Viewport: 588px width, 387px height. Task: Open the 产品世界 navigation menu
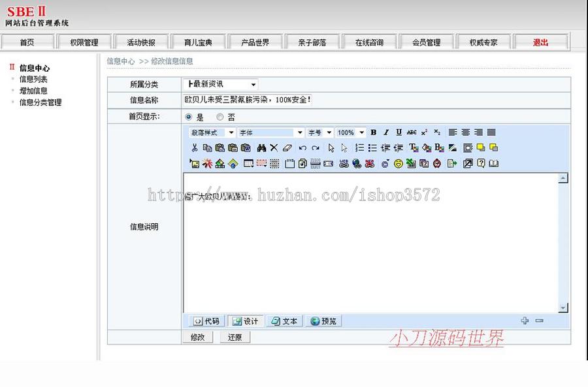[255, 40]
